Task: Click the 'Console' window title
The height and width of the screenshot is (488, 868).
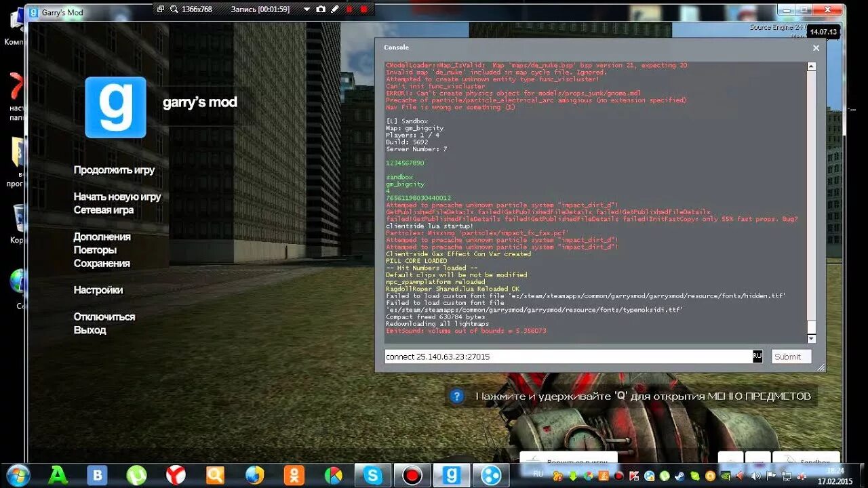Action: pyautogui.click(x=396, y=47)
